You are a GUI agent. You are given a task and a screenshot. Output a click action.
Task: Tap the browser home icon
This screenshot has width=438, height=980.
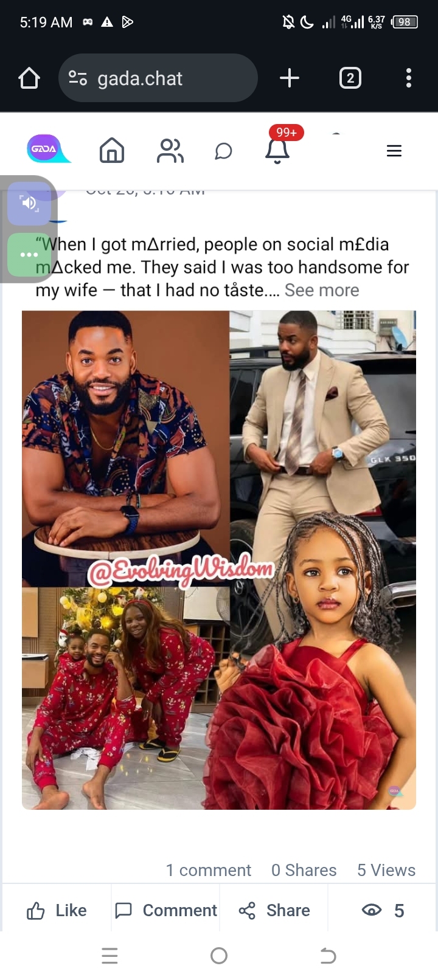coord(29,78)
